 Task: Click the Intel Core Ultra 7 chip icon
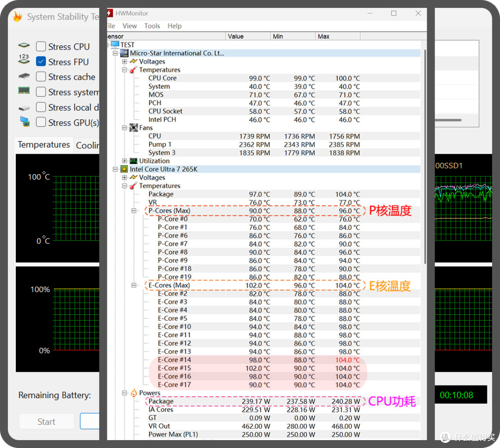click(x=125, y=169)
